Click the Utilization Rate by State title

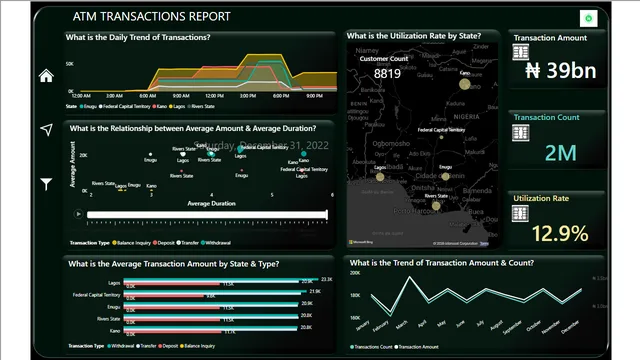point(414,36)
